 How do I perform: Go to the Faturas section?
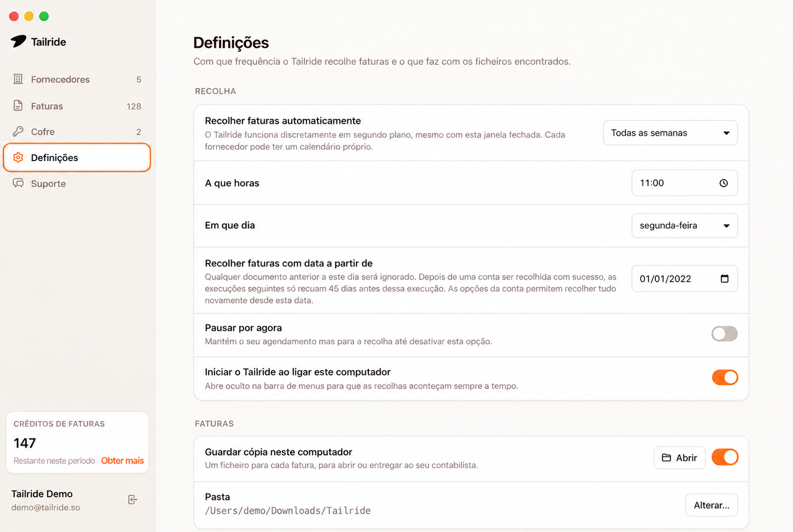[x=77, y=106]
